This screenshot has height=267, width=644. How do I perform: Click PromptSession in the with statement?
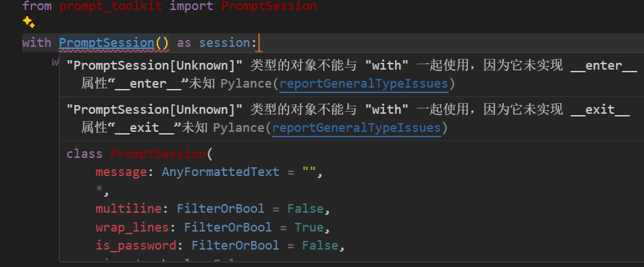click(107, 43)
